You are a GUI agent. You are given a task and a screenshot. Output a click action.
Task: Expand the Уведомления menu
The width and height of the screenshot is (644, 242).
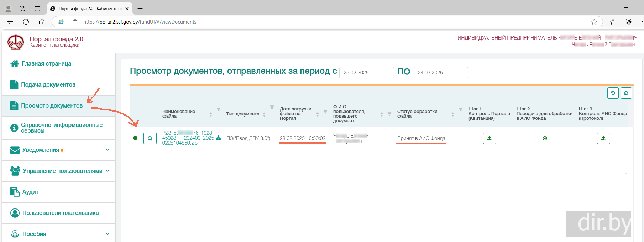[x=108, y=150]
